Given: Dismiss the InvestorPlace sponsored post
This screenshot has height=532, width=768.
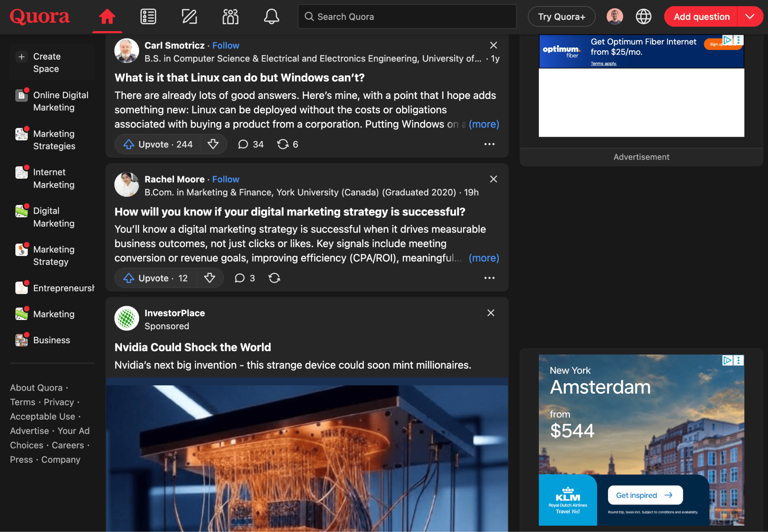Looking at the screenshot, I should point(490,313).
